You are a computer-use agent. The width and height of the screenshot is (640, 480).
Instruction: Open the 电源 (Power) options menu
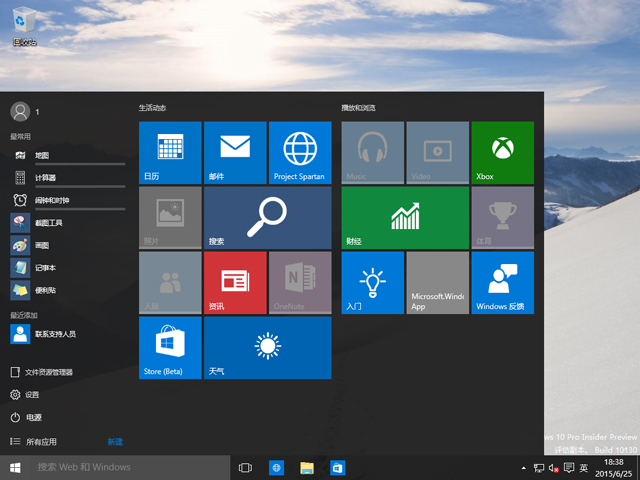click(x=32, y=417)
